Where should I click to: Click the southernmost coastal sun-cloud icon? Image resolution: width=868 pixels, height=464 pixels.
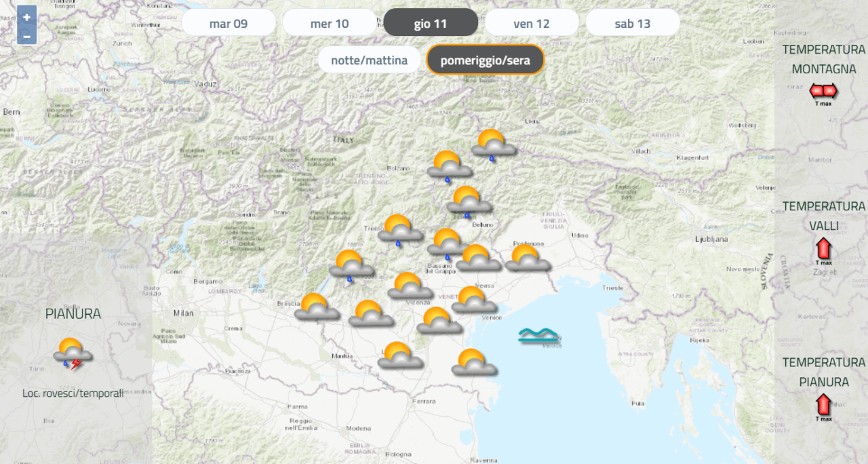pos(473,362)
